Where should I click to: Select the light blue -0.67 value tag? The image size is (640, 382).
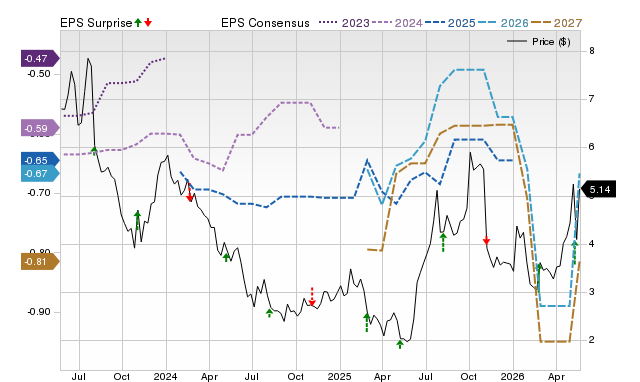pyautogui.click(x=40, y=174)
